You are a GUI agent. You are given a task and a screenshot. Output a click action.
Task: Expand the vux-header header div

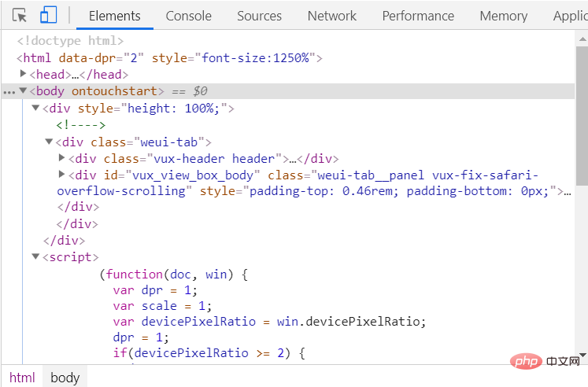62,158
